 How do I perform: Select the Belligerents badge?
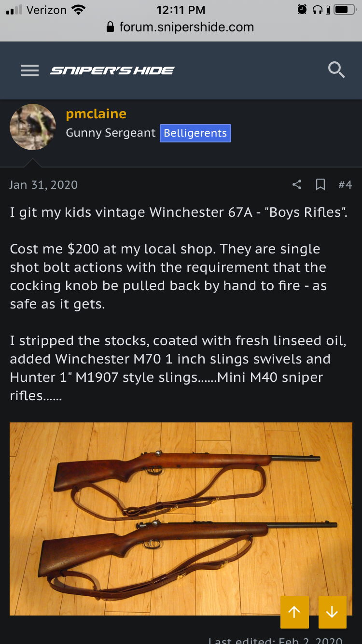tap(195, 133)
